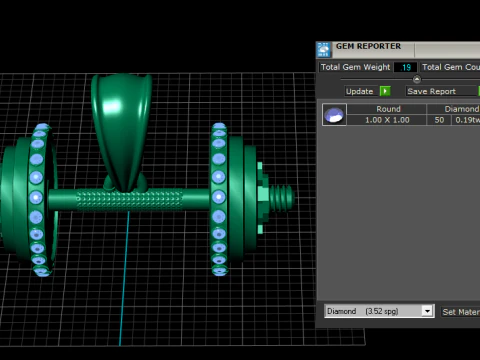480x360 pixels.
Task: Select the '1.00 X 1.00' size cell
Action: 387,120
